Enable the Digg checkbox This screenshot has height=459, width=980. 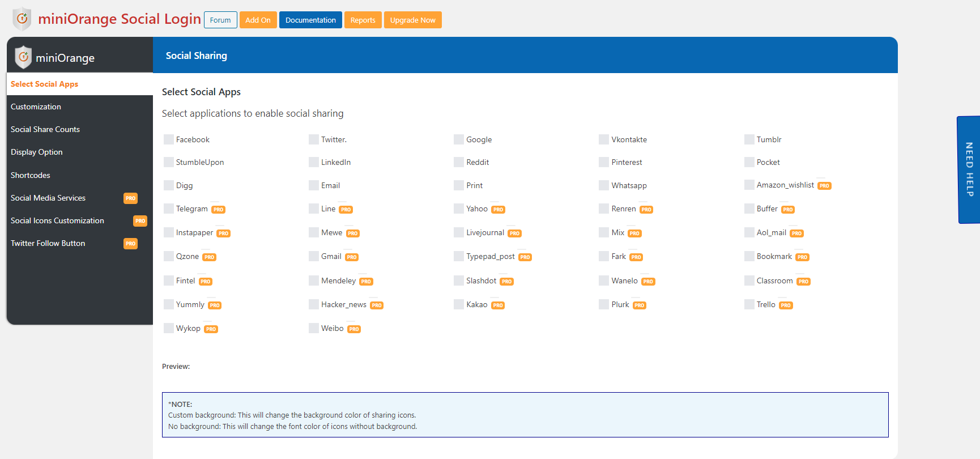click(169, 185)
